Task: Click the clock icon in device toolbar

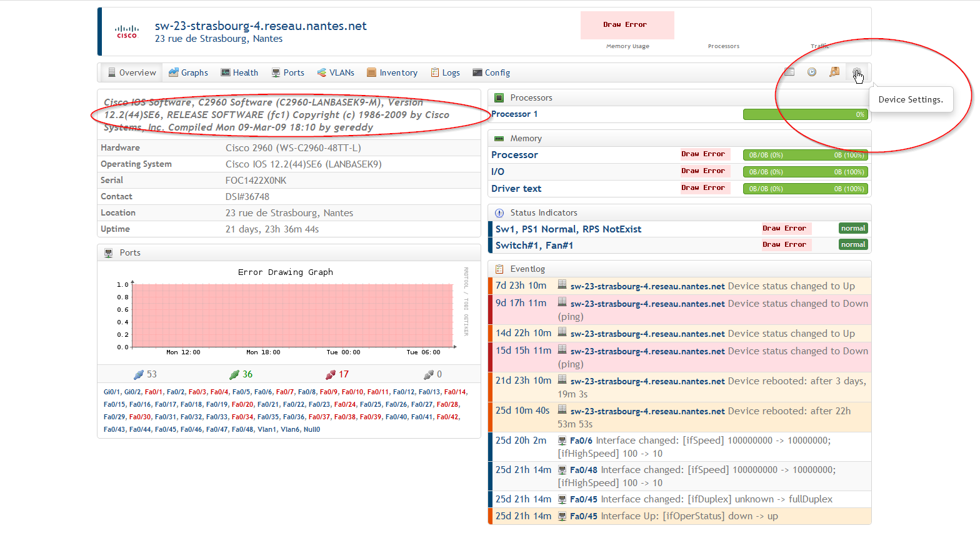Action: coord(811,72)
